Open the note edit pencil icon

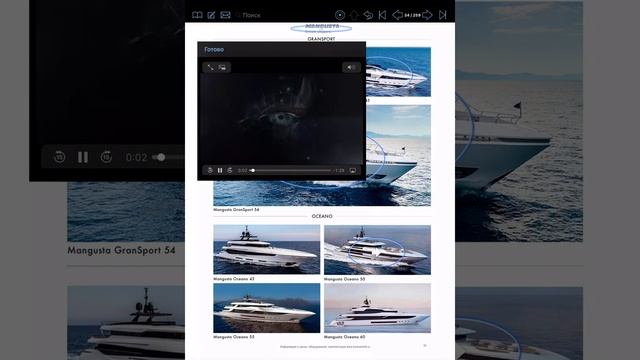pos(211,15)
